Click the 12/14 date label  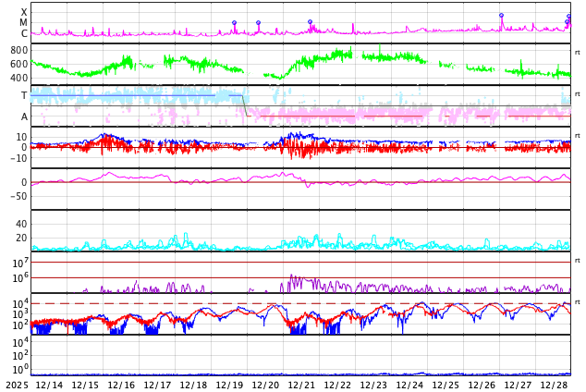(x=48, y=385)
